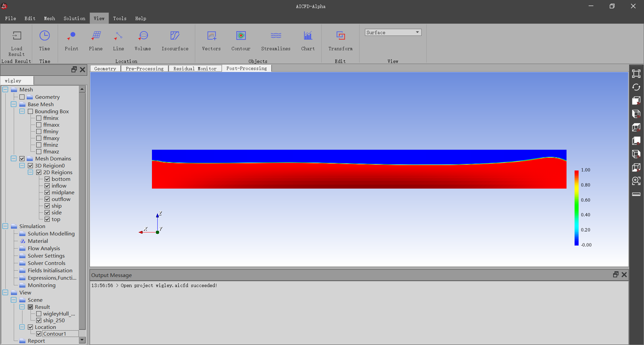
Task: Select the Solver Controls item
Action: point(47,263)
